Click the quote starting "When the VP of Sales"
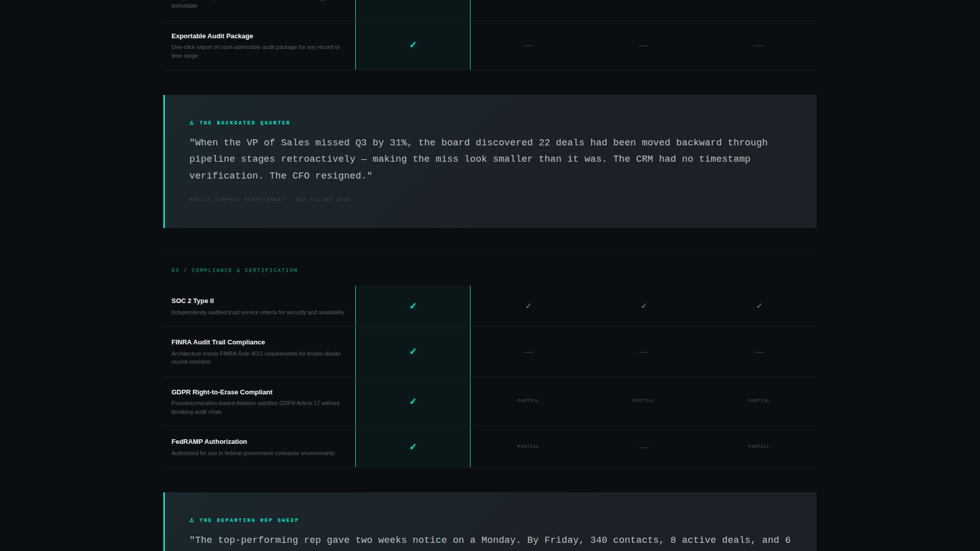This screenshot has width=980, height=551. pos(478,159)
